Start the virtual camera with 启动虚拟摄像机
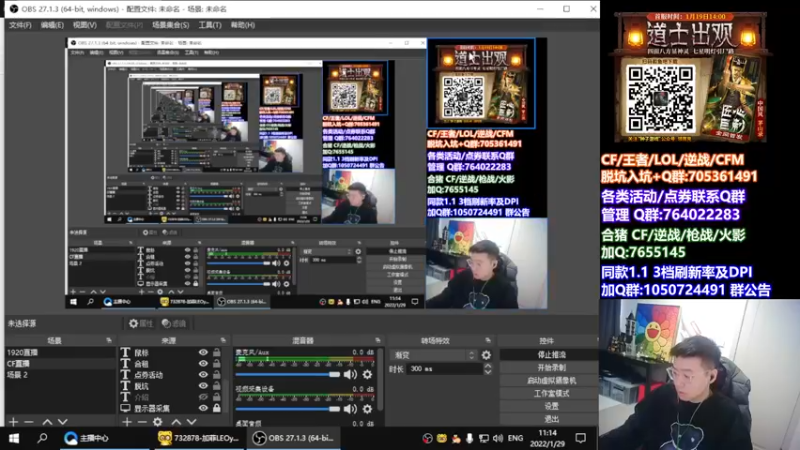 [551, 381]
